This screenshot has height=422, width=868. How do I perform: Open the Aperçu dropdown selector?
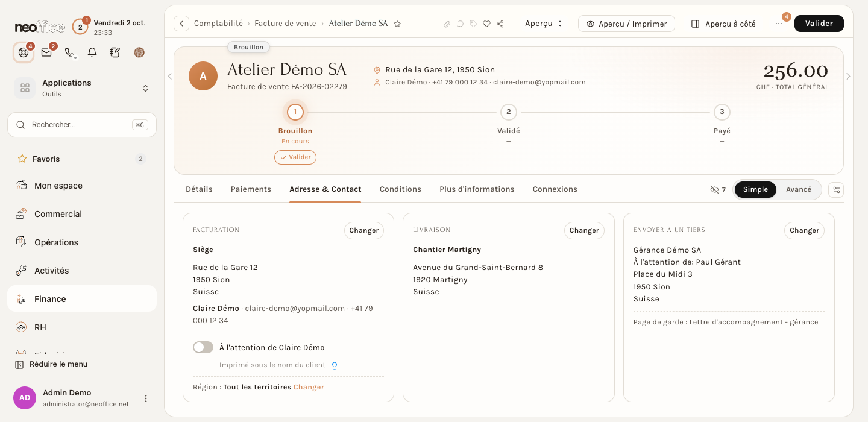[544, 24]
